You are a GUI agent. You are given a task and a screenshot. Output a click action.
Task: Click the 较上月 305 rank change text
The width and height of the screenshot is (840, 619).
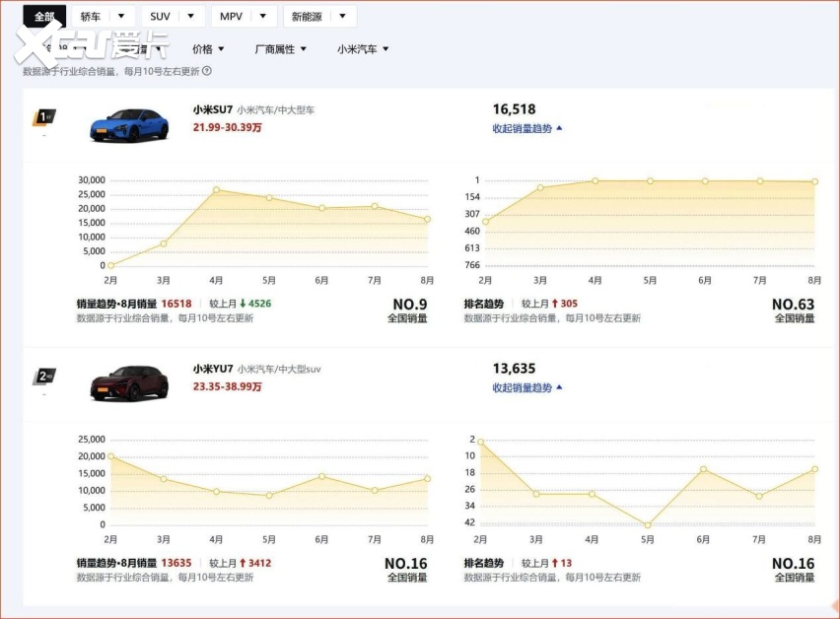549,304
